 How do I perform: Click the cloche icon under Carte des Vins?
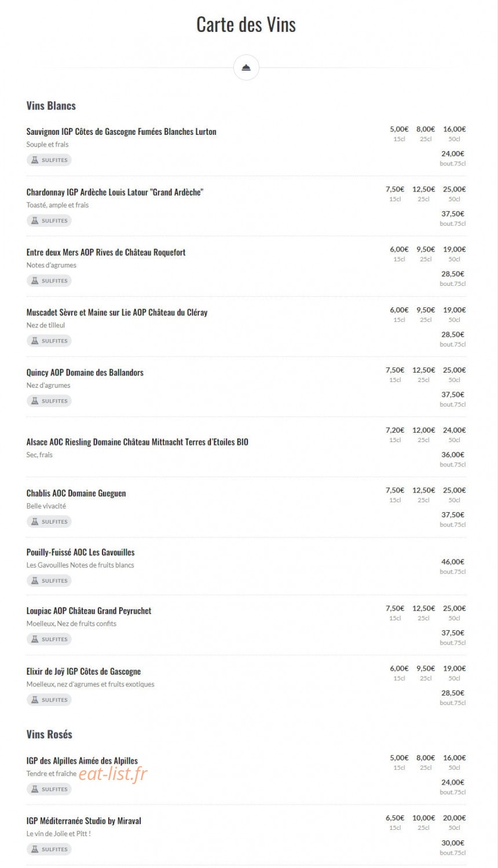coord(246,68)
